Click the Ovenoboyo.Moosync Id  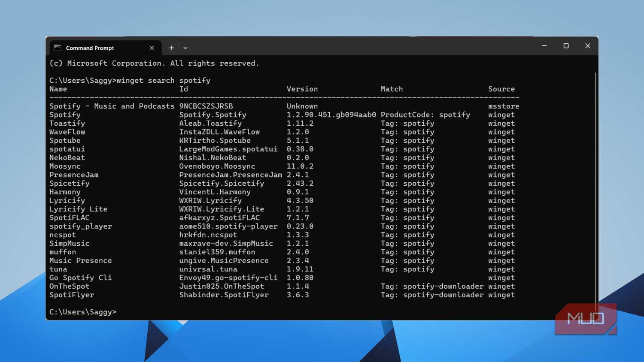coord(217,166)
